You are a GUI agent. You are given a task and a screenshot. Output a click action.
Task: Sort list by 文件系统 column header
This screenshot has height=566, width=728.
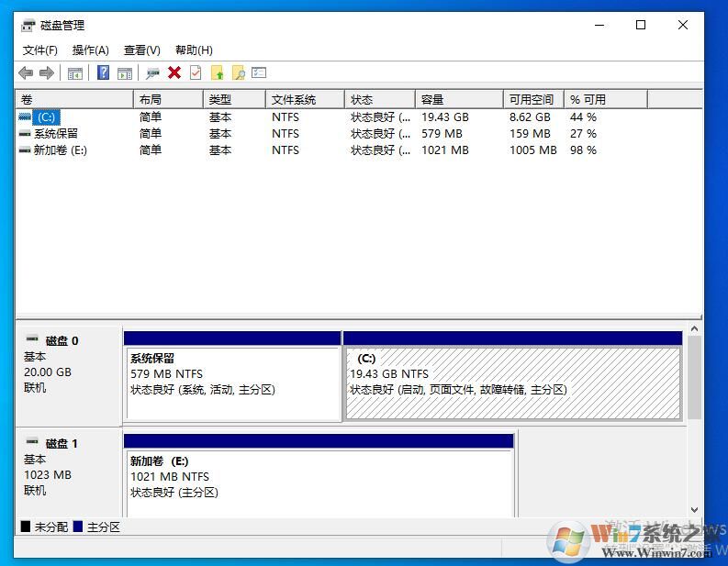304,99
